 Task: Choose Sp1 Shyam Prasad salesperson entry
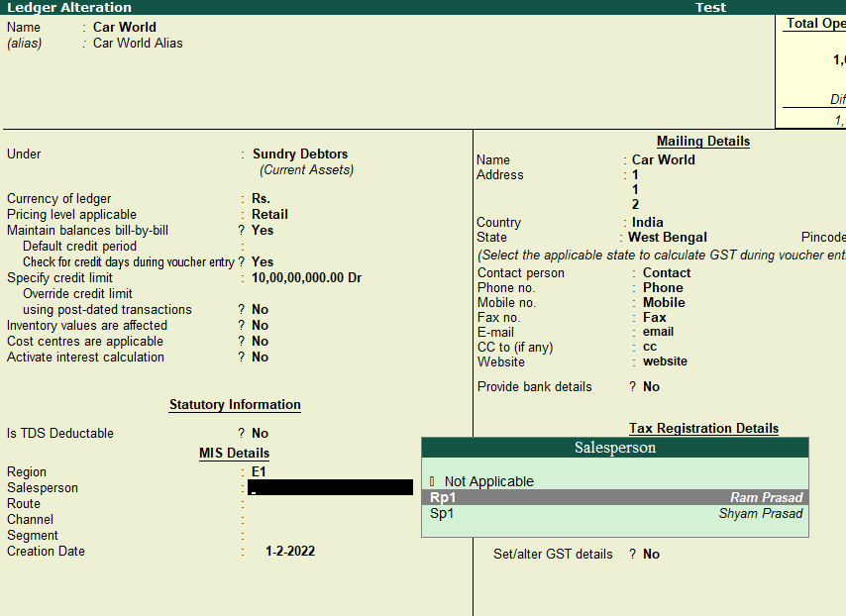tap(614, 513)
